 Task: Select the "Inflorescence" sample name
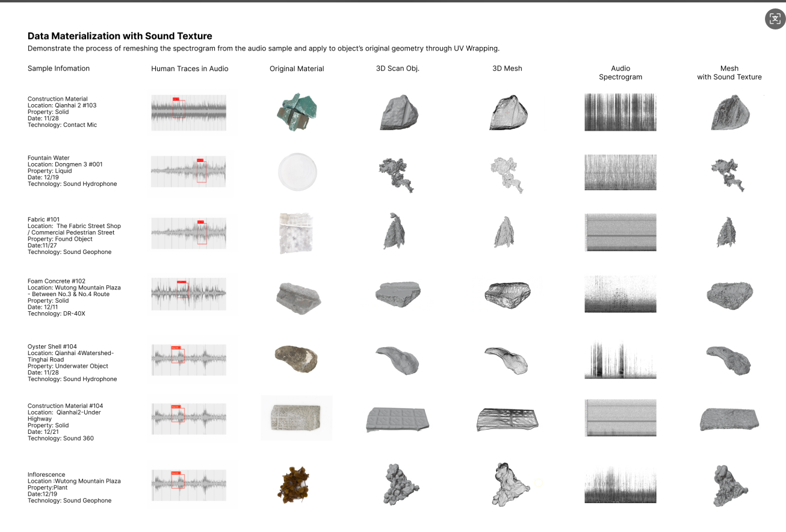(x=46, y=475)
